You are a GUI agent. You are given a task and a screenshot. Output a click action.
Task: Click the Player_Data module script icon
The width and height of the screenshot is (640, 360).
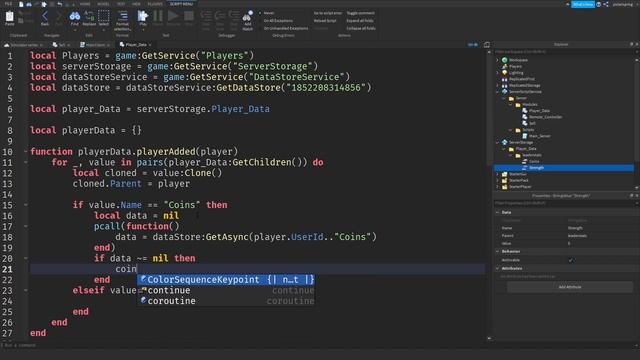click(525, 111)
